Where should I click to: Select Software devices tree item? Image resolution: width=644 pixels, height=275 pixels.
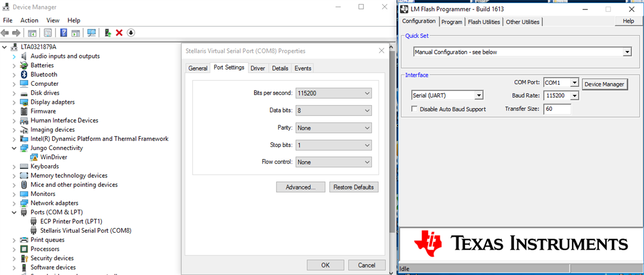(x=53, y=267)
